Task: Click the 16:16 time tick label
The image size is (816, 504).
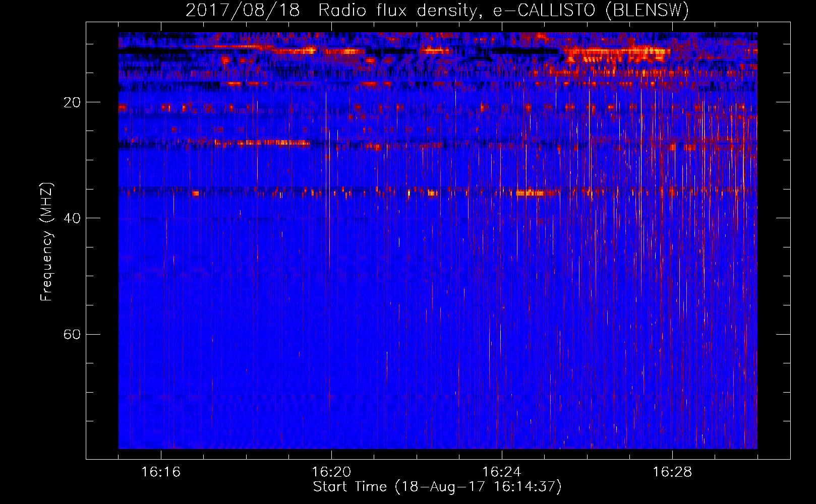Action: point(161,472)
